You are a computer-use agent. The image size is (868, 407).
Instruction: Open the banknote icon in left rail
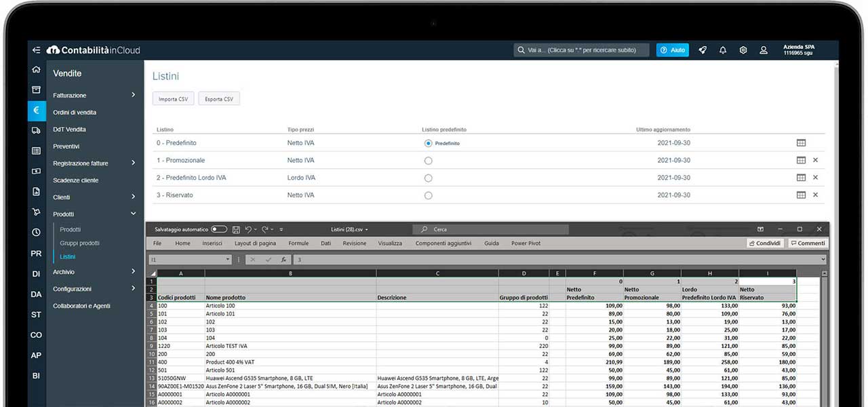(x=36, y=171)
